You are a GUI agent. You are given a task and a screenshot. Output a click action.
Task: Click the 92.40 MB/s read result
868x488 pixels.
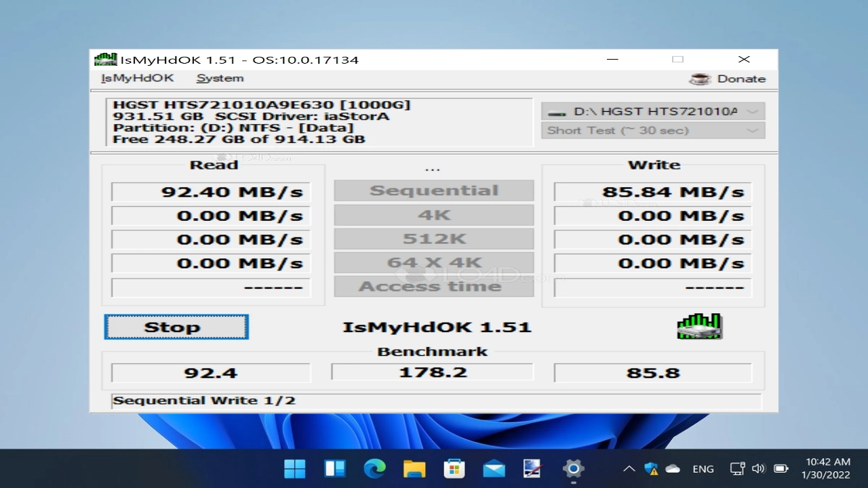211,192
